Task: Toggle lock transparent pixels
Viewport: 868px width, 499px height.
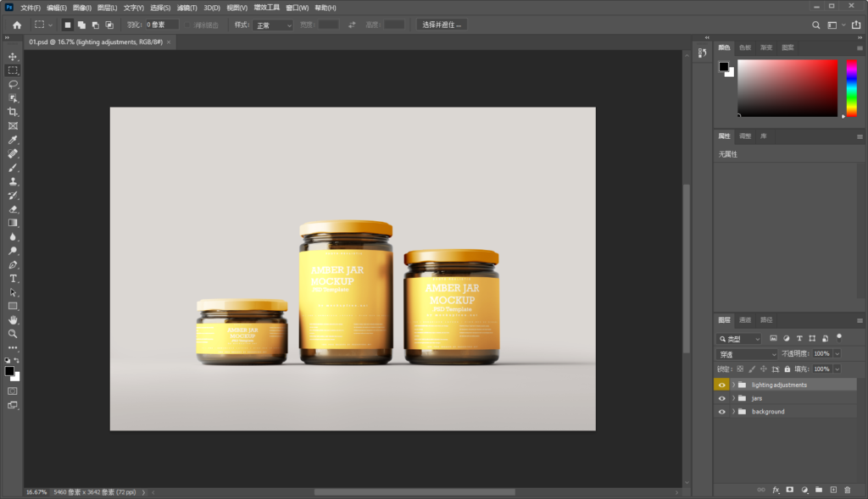Action: coord(740,369)
